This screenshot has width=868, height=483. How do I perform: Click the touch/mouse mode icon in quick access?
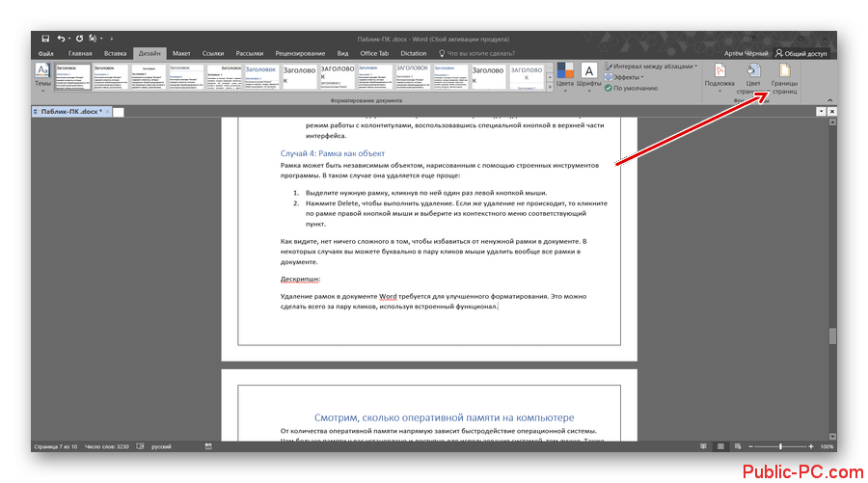93,39
